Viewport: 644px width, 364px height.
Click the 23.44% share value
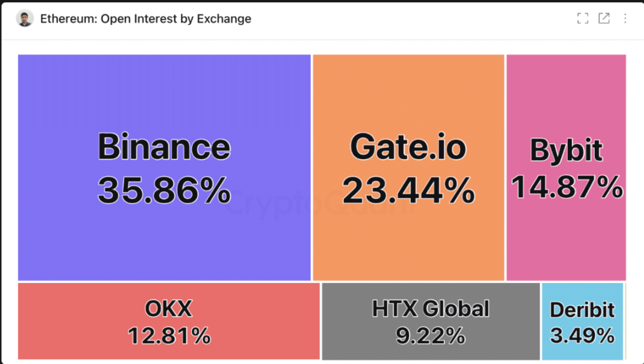[x=408, y=190]
